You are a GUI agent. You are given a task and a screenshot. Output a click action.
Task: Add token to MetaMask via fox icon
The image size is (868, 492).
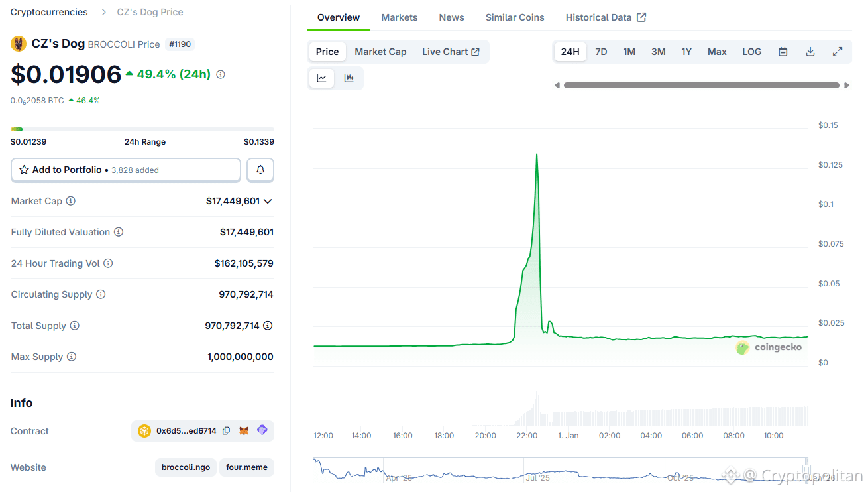point(244,430)
